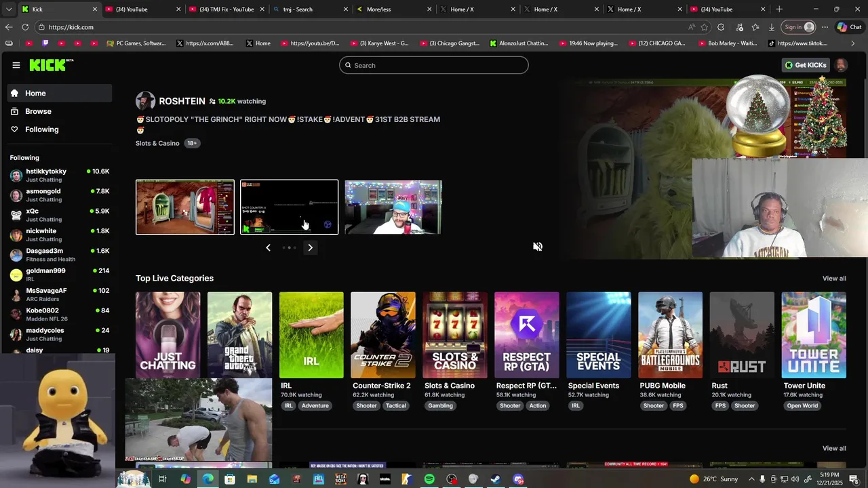Select first featured stream thumbnail

[185, 207]
